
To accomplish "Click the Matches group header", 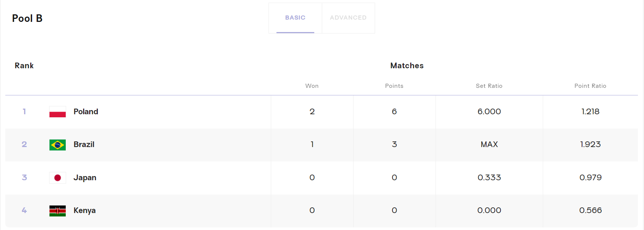I will [x=407, y=66].
